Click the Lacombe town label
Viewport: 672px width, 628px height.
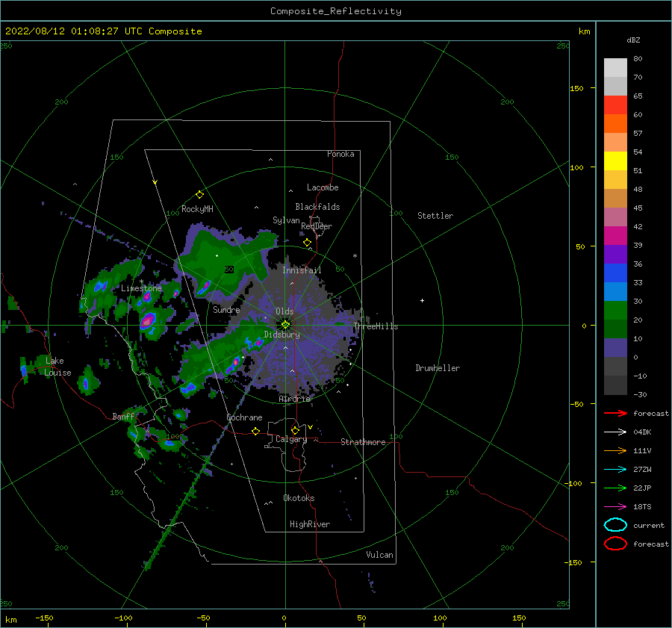pos(323,187)
